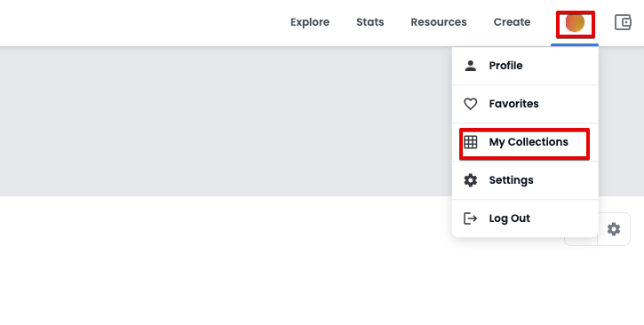The width and height of the screenshot is (644, 325).
Task: Click the heart icon beside Favorites
Action: point(470,104)
